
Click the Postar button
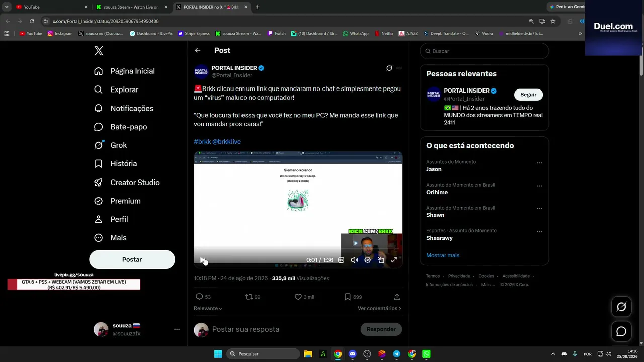point(132,259)
